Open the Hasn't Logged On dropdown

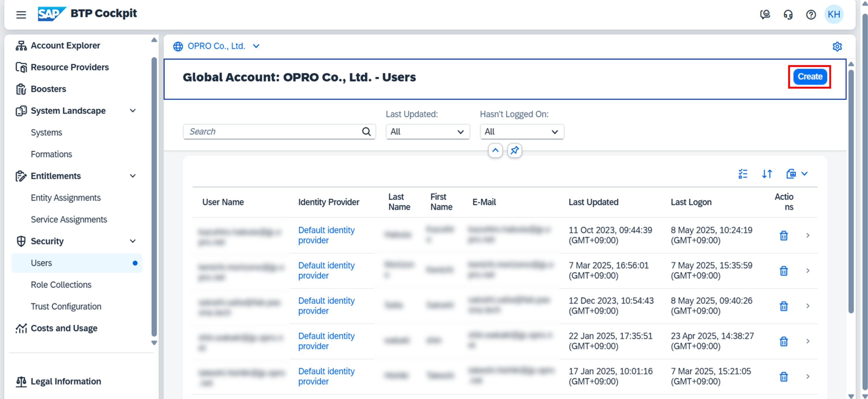522,132
